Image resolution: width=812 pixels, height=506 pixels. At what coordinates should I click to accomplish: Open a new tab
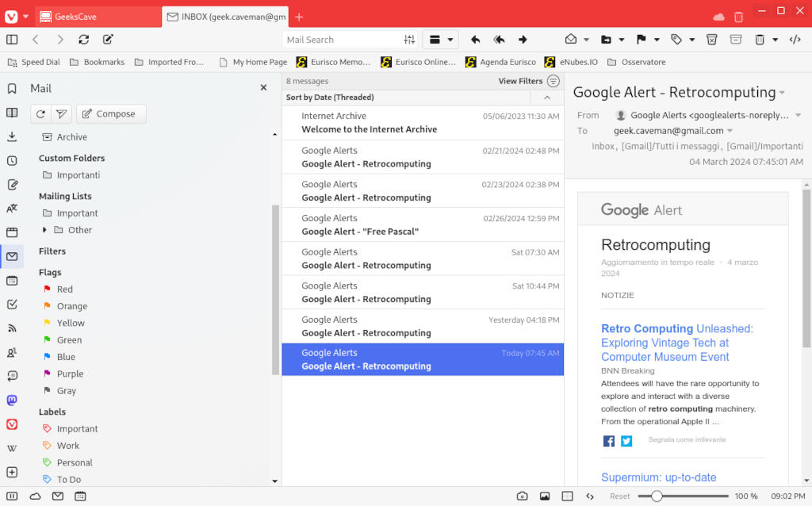299,17
